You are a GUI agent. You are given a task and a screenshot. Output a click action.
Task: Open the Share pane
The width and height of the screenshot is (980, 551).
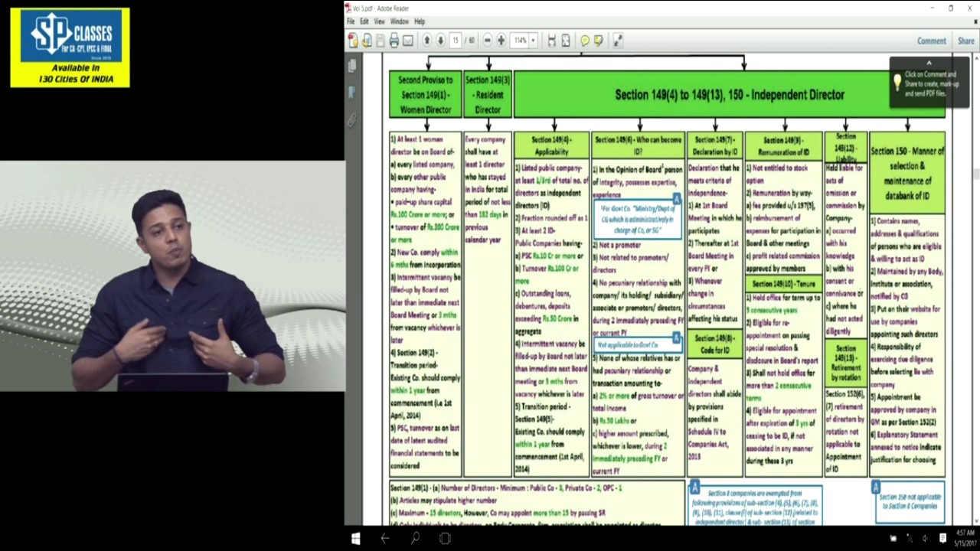[x=965, y=41]
